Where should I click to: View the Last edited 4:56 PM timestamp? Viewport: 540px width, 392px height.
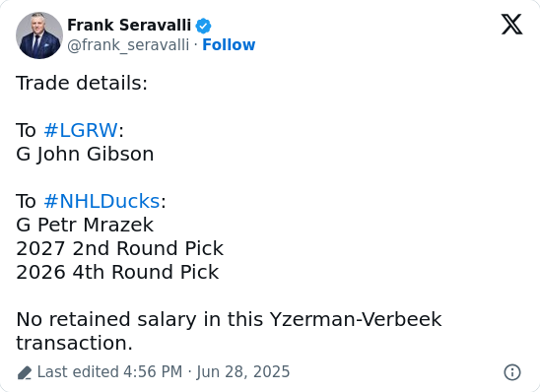[109, 371]
